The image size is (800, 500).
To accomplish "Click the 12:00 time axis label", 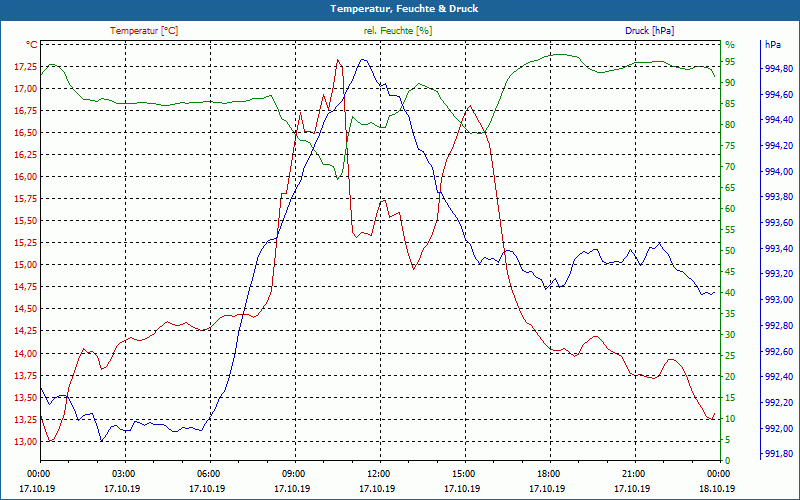I will pos(378,474).
